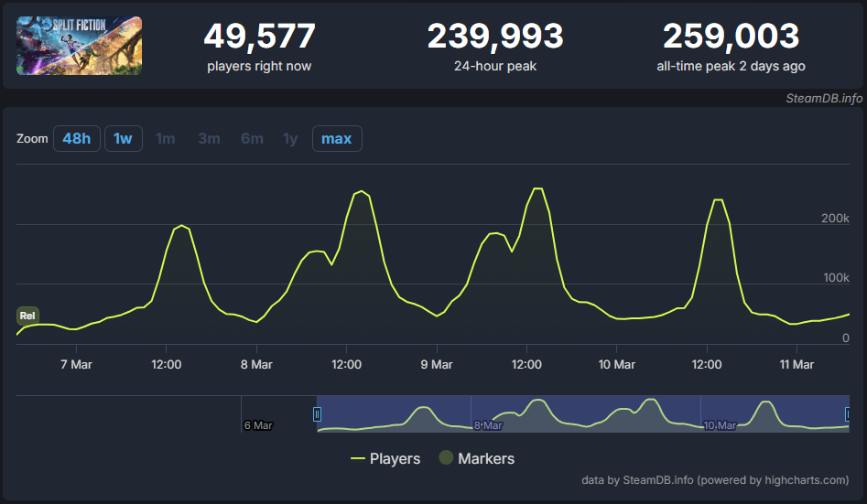The height and width of the screenshot is (504, 867).
Task: Set chart zoom to 1w
Action: [x=123, y=138]
